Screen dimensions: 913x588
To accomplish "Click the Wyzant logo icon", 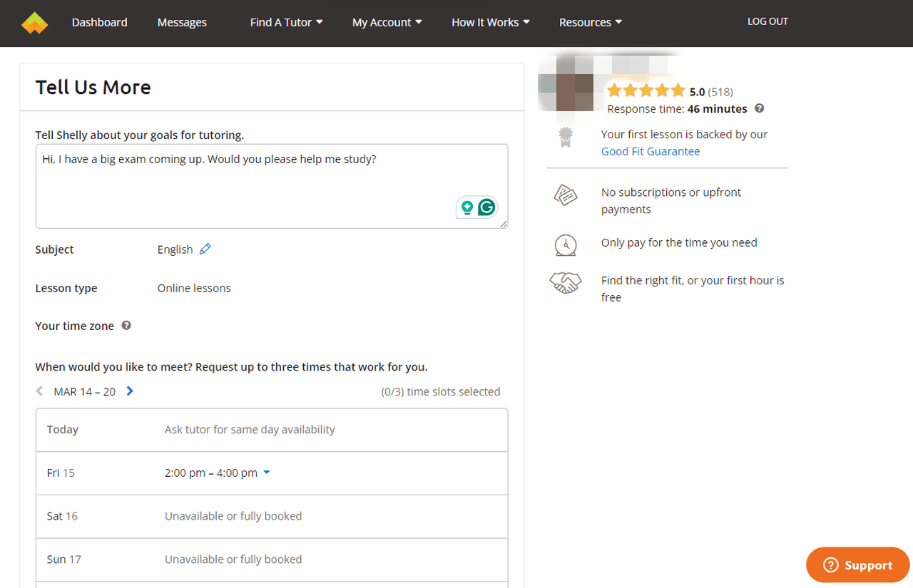I will pyautogui.click(x=34, y=23).
